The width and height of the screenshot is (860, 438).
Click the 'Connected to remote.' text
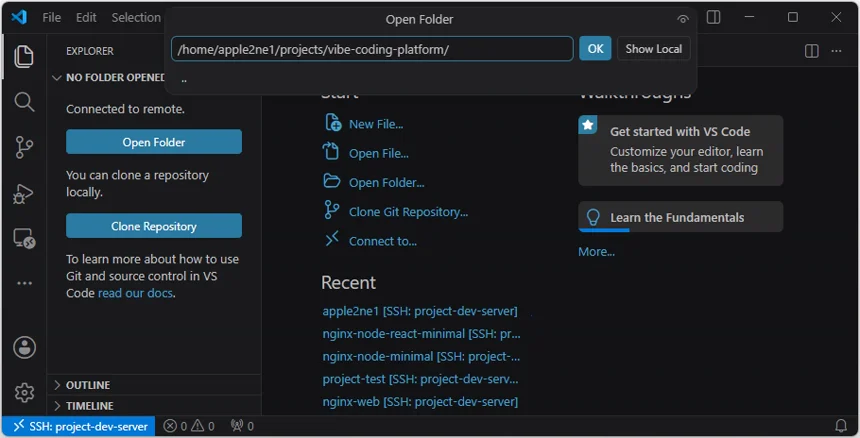click(x=126, y=109)
